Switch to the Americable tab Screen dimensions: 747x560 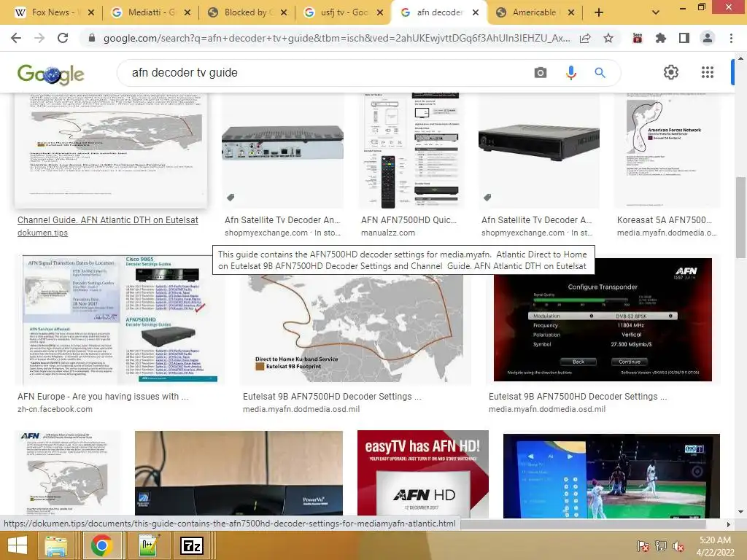click(x=533, y=12)
